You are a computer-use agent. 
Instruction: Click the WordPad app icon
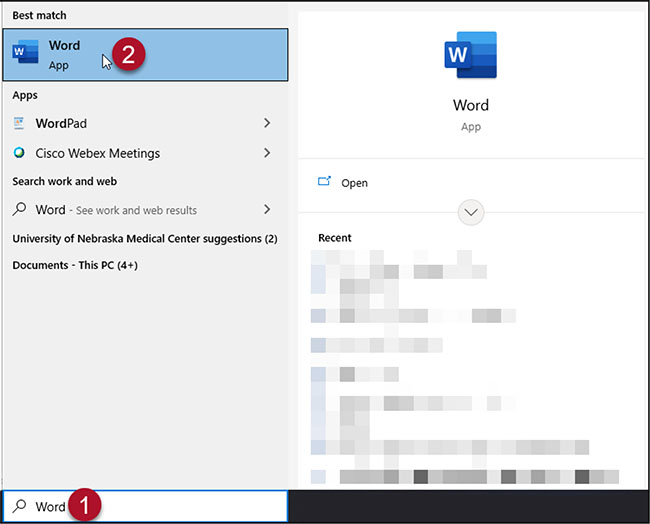(x=19, y=123)
